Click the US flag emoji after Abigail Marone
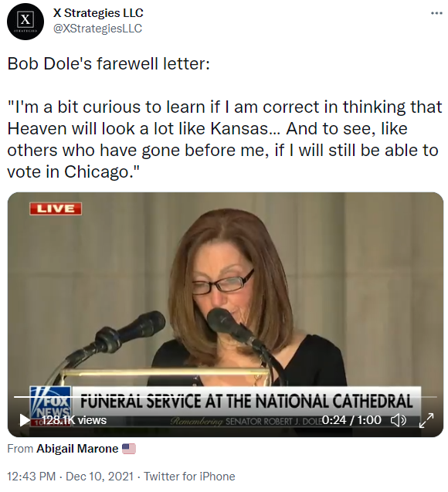448x492 pixels. (129, 449)
